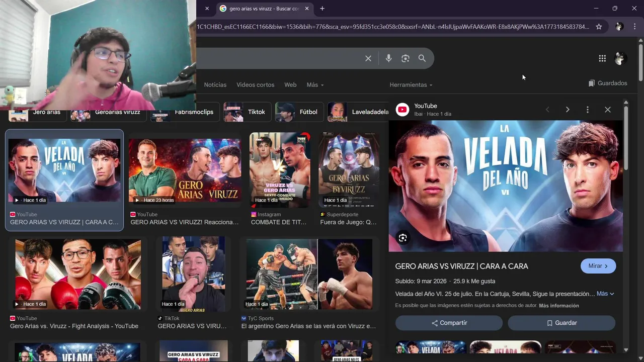Restore down the Chrome window
Viewport: 644px width, 362px height.
click(615, 9)
